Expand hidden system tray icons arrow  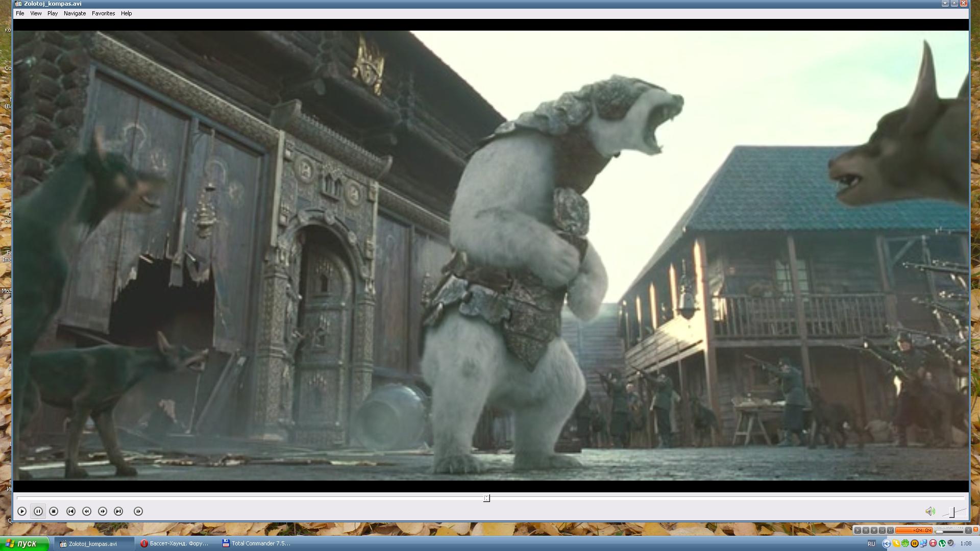887,543
